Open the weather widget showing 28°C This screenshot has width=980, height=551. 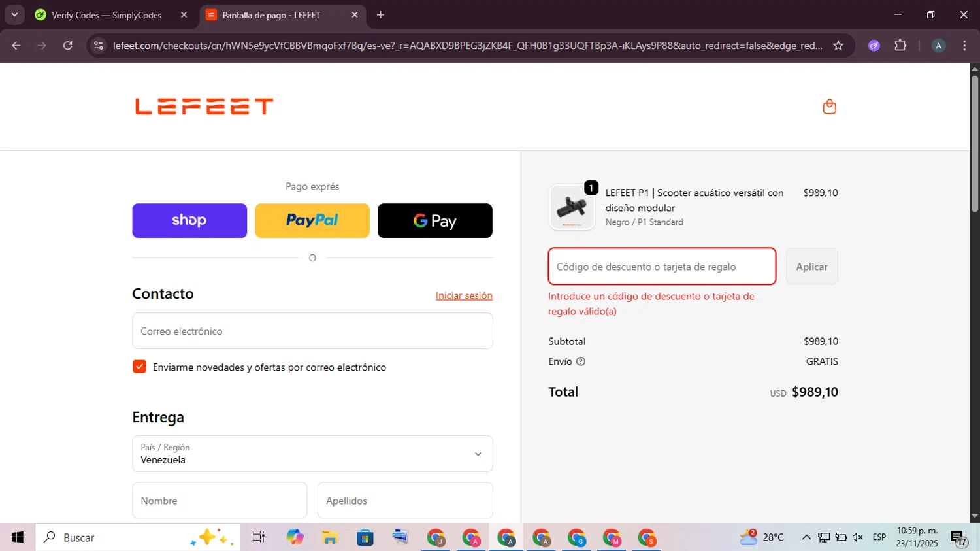click(762, 537)
